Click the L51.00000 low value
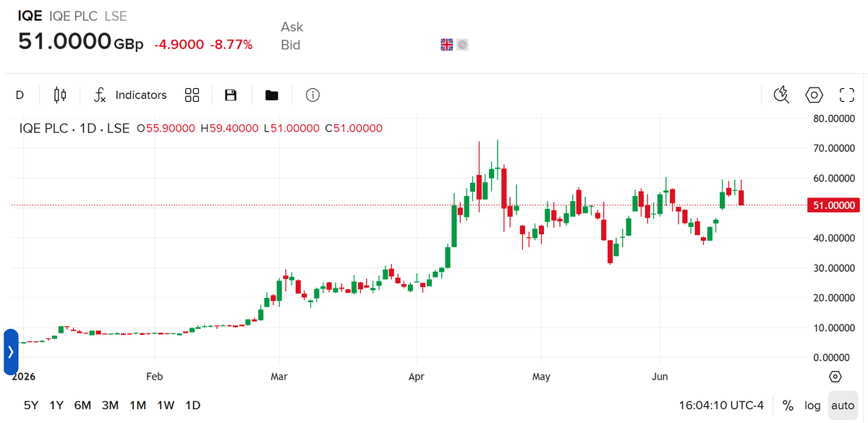Image resolution: width=868 pixels, height=423 pixels. click(292, 129)
